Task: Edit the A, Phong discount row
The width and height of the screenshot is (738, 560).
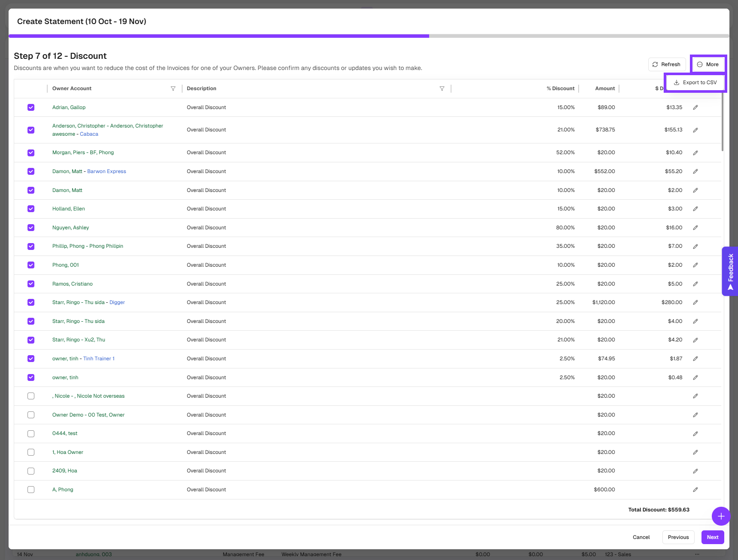Action: pyautogui.click(x=695, y=490)
